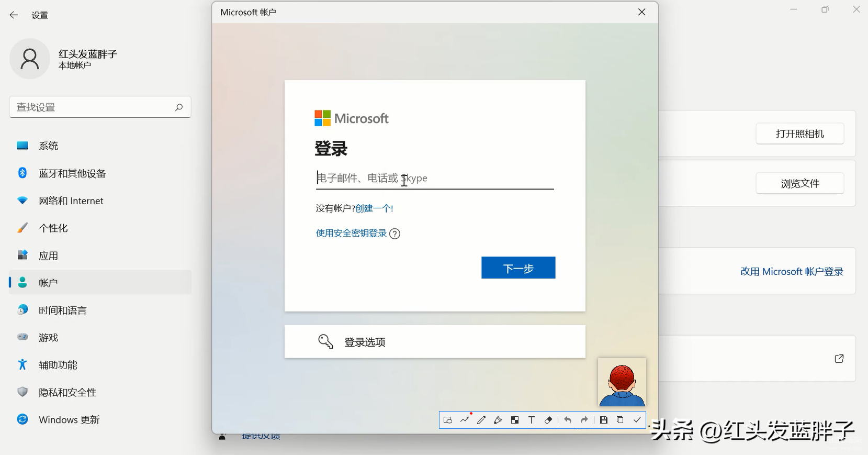Image resolution: width=868 pixels, height=455 pixels.
Task: Go back with the Settings arrow
Action: tap(14, 15)
